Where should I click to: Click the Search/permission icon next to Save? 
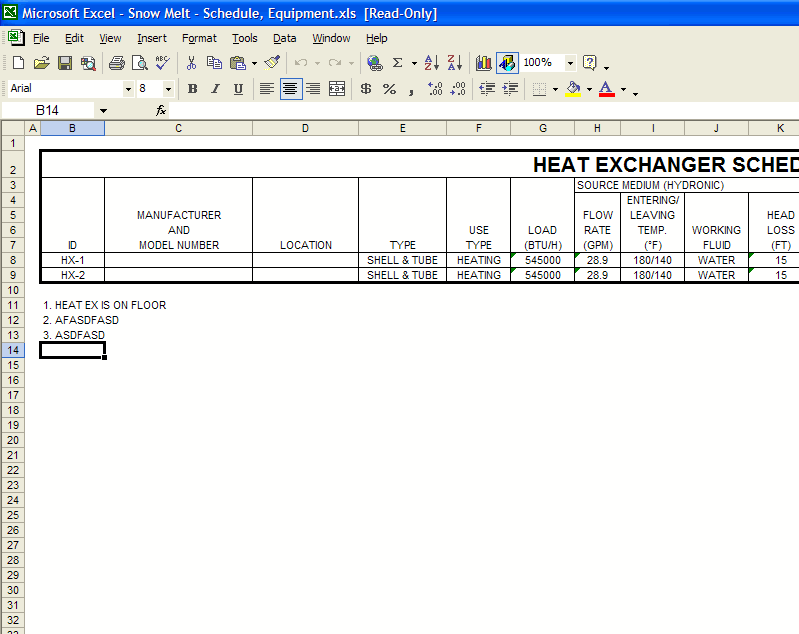pos(88,63)
